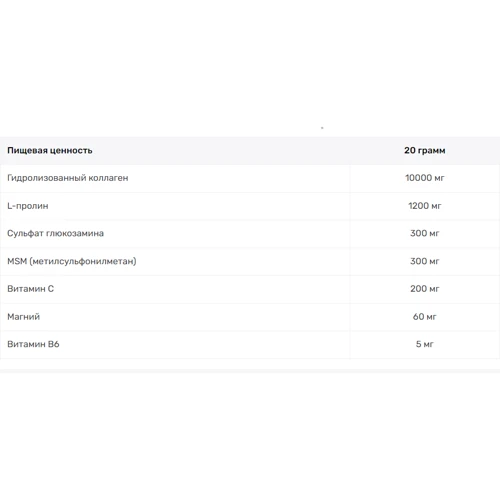500x500 pixels.
Task: Select the 'Сульфат глюкозамина' row label
Action: click(x=55, y=233)
